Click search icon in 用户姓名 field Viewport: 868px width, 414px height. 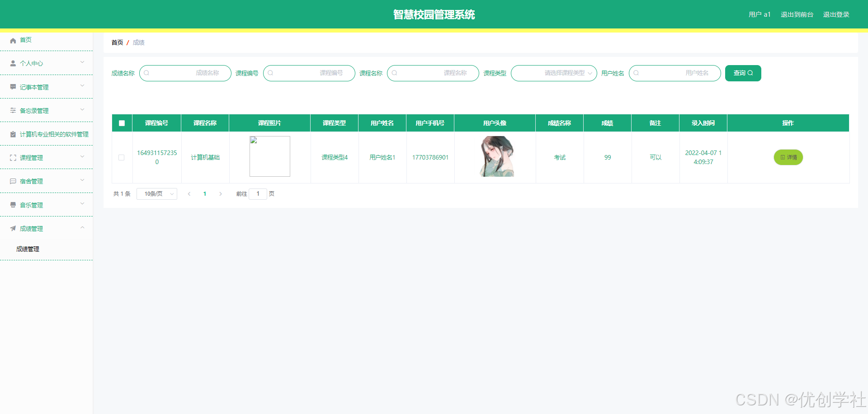pos(636,73)
